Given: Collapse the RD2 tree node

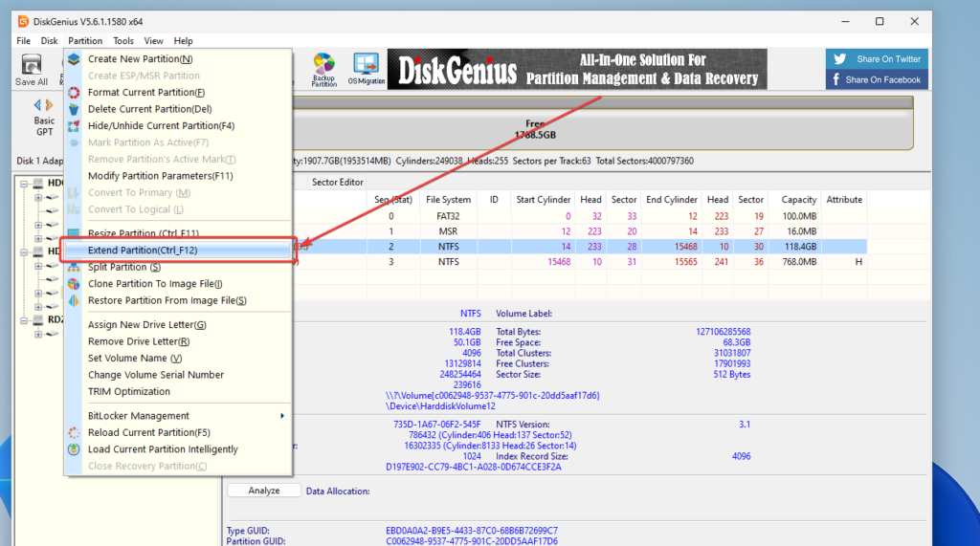Looking at the screenshot, I should [x=24, y=320].
